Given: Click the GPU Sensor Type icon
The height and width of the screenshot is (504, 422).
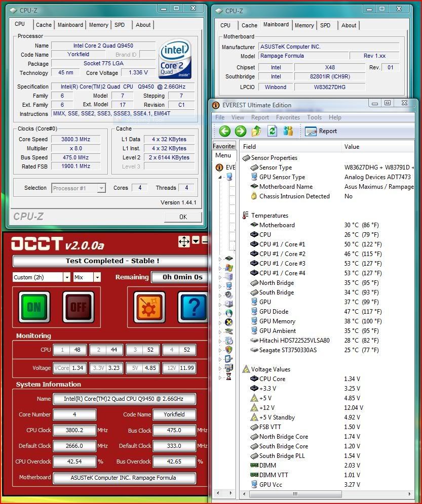Looking at the screenshot, I should [x=254, y=177].
